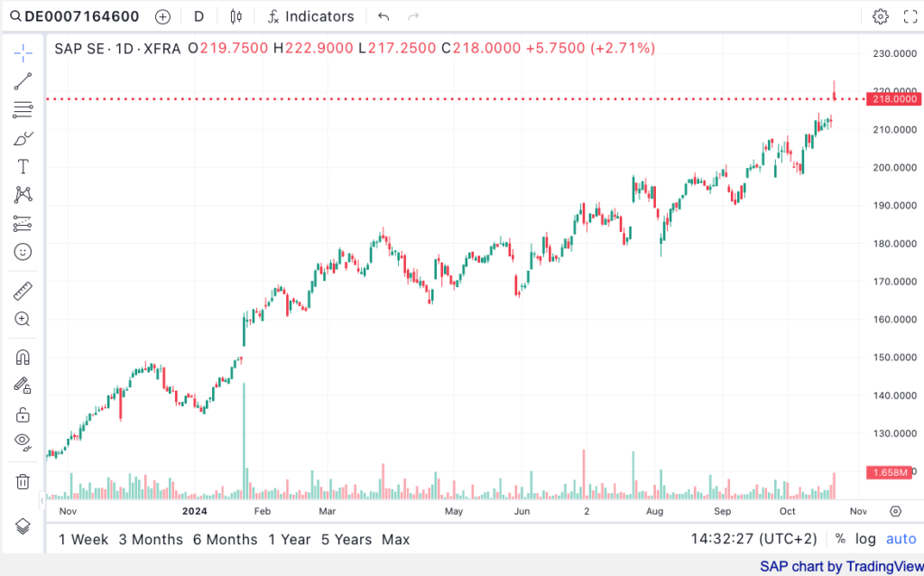The image size is (924, 576).
Task: Click the SAP SE · 1D · XFRA title
Action: [x=117, y=49]
